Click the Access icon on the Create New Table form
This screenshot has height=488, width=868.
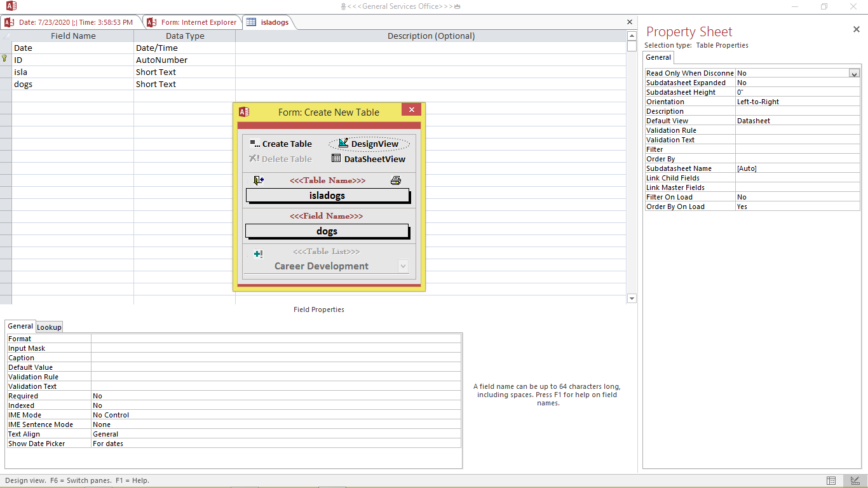[x=244, y=112]
